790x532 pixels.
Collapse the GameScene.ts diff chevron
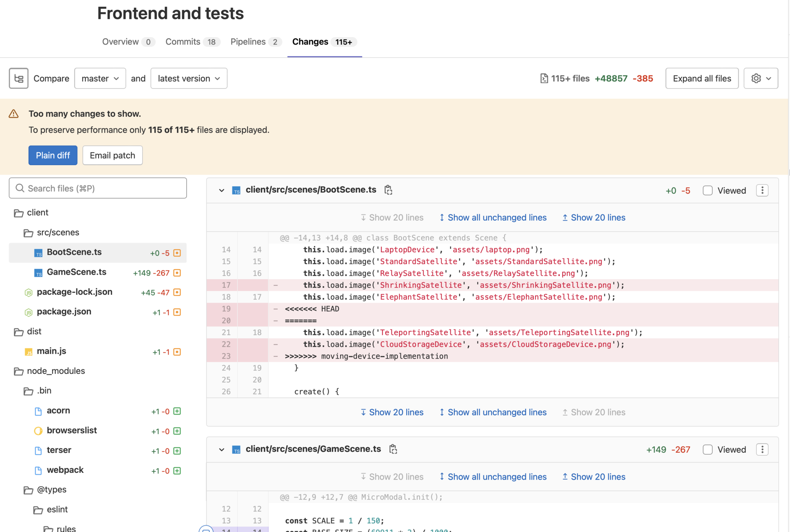coord(221,450)
